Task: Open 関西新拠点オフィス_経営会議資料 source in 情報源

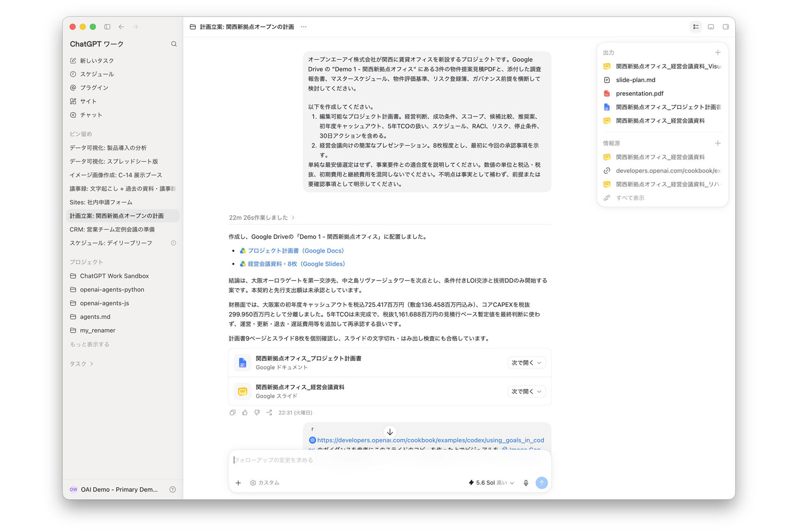Action: coord(663,157)
